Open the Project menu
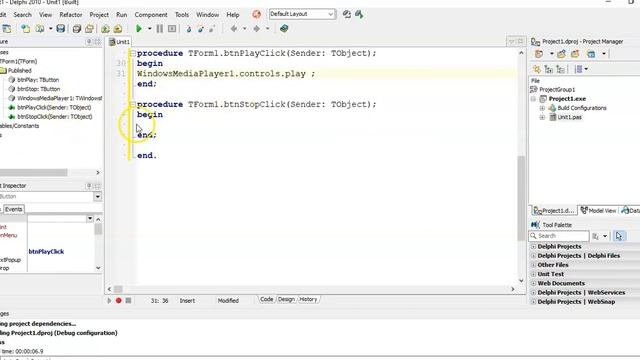Image resolution: width=640 pixels, height=360 pixels. pos(99,15)
